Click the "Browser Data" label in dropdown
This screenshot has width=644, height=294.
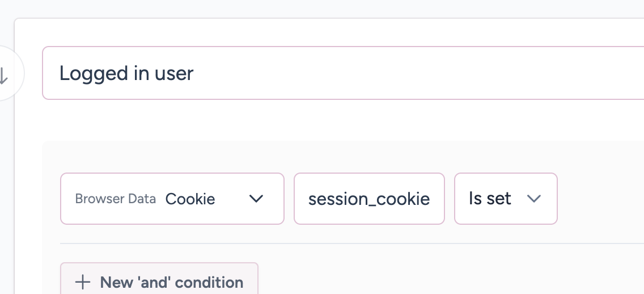tap(115, 199)
